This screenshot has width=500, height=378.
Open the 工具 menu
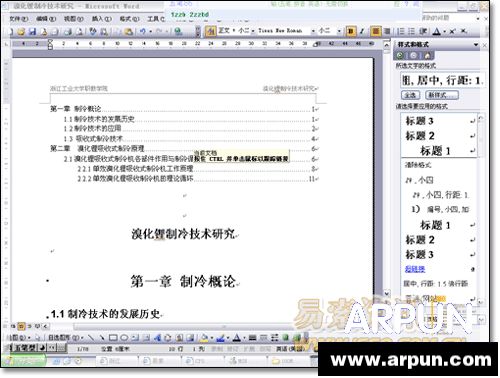(156, 19)
